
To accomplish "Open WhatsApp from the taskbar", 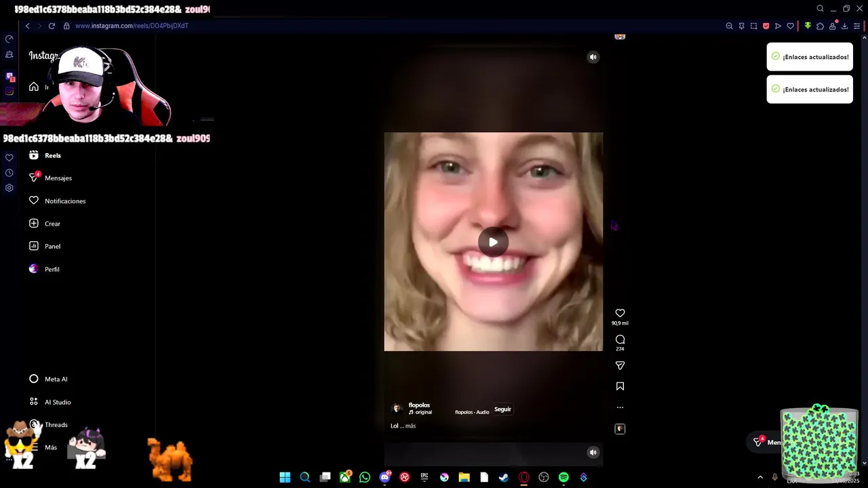I will pyautogui.click(x=365, y=477).
